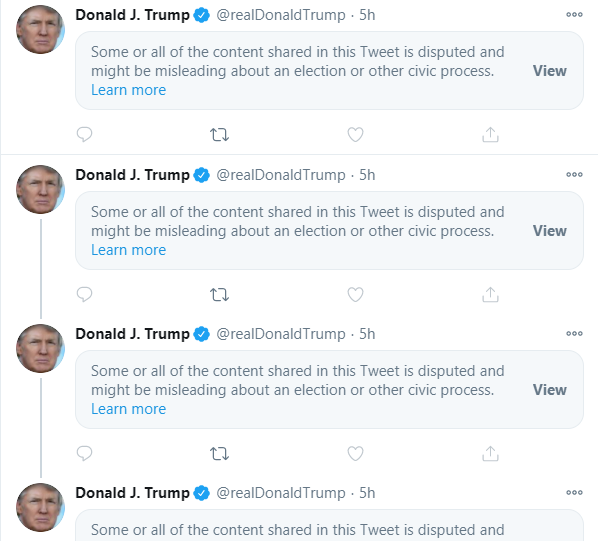Open profile picture of the second tweet
The width and height of the screenshot is (598, 541).
click(x=40, y=189)
